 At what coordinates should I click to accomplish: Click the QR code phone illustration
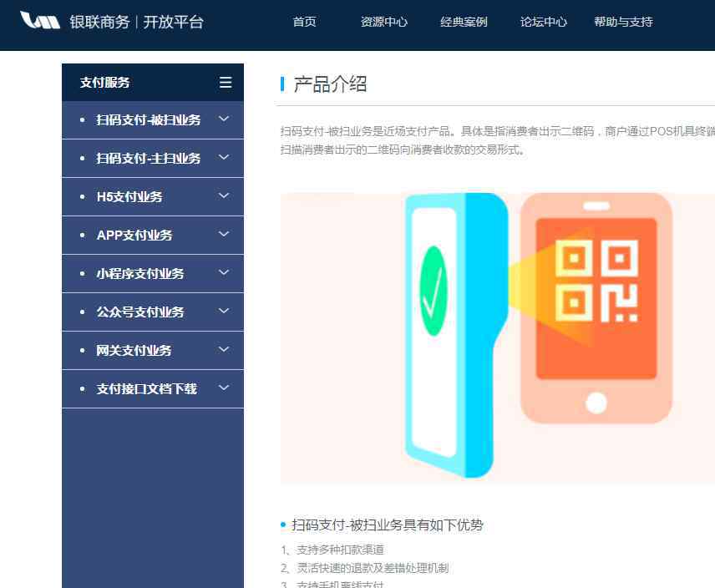pos(596,308)
